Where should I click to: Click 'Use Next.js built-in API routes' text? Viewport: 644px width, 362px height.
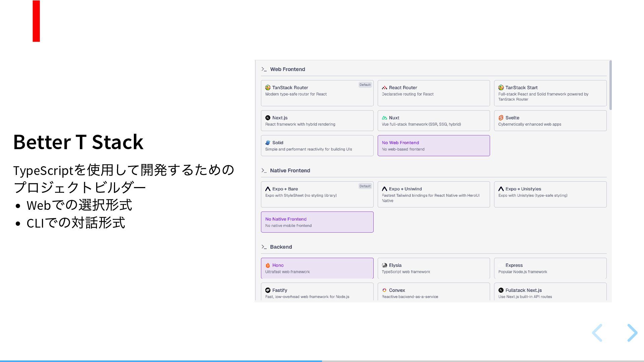point(525,297)
